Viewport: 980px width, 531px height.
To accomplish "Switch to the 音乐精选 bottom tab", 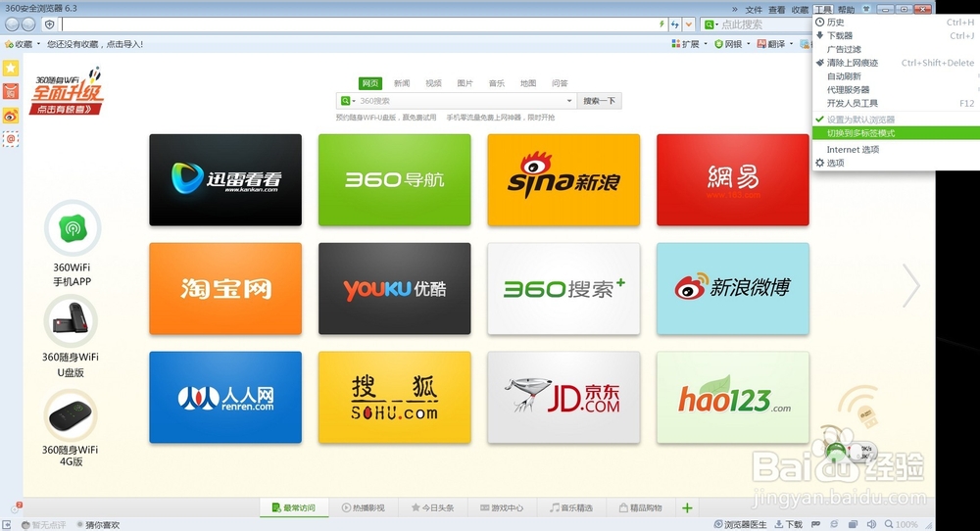I will point(571,507).
